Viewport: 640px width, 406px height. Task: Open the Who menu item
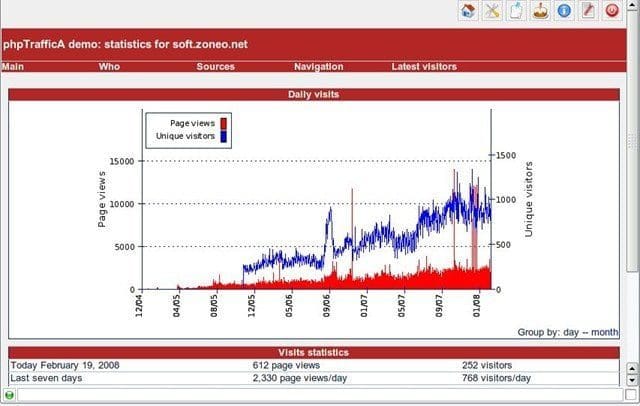coord(108,67)
